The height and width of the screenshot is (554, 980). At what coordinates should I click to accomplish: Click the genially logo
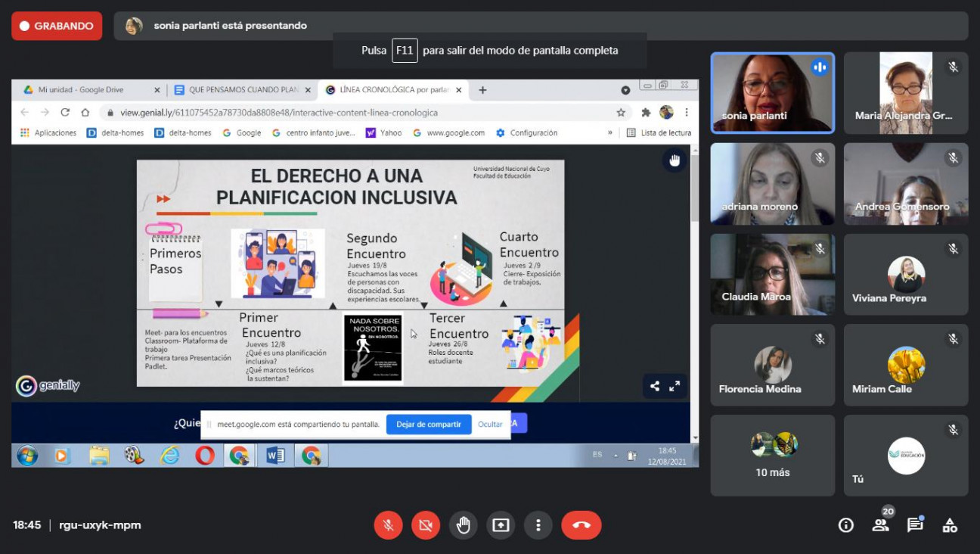click(48, 386)
